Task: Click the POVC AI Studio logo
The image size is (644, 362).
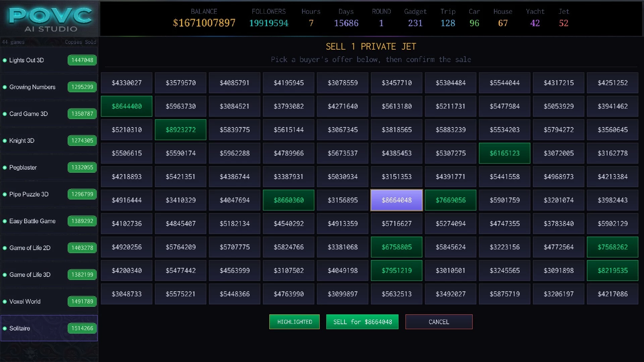Action: (50, 19)
